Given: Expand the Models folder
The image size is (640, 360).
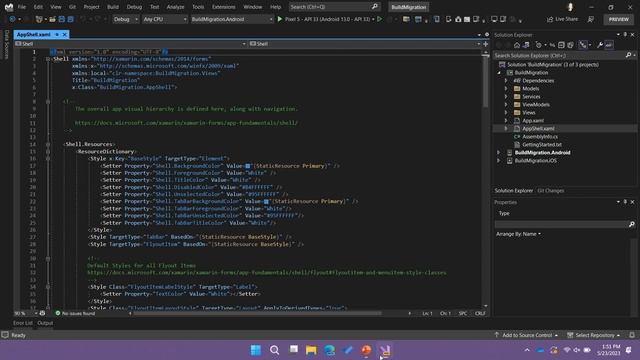Looking at the screenshot, I should pos(506,89).
